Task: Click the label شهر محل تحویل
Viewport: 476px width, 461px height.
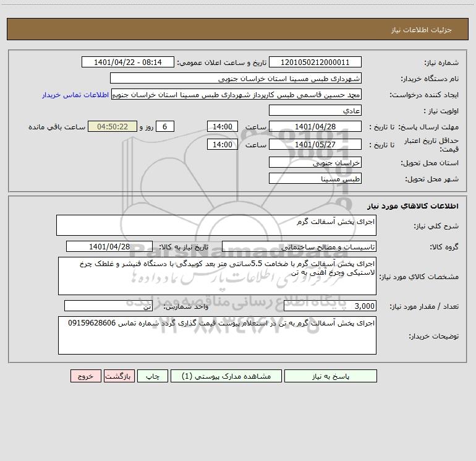Action: (x=432, y=179)
